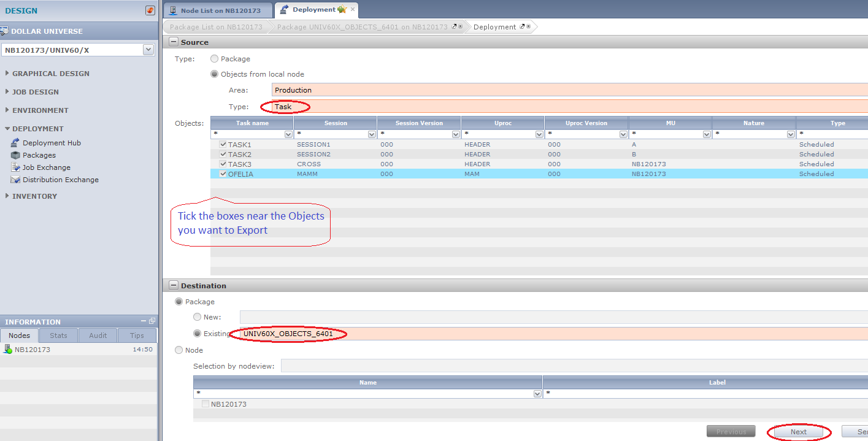Click the Distribution Exchange icon
Image resolution: width=868 pixels, height=441 pixels.
click(x=16, y=180)
